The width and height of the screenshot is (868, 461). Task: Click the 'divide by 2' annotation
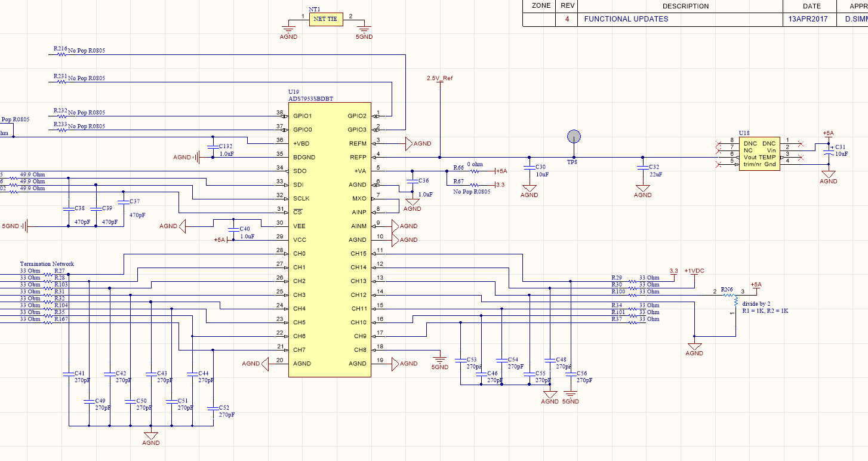pos(756,304)
